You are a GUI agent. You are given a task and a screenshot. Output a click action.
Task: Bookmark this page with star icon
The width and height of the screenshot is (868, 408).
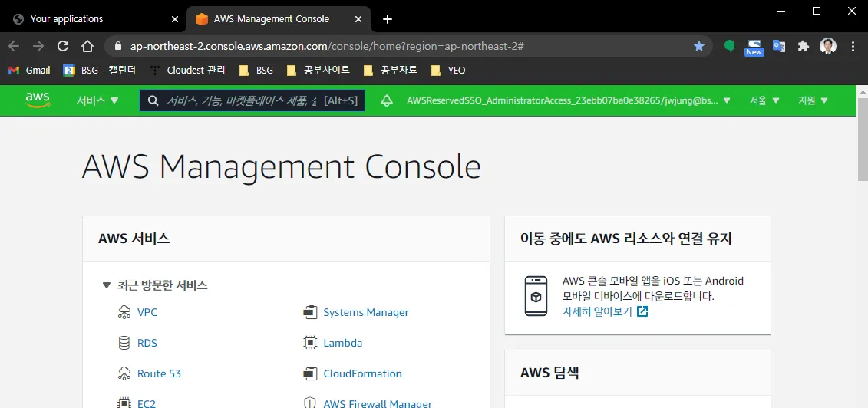(699, 46)
